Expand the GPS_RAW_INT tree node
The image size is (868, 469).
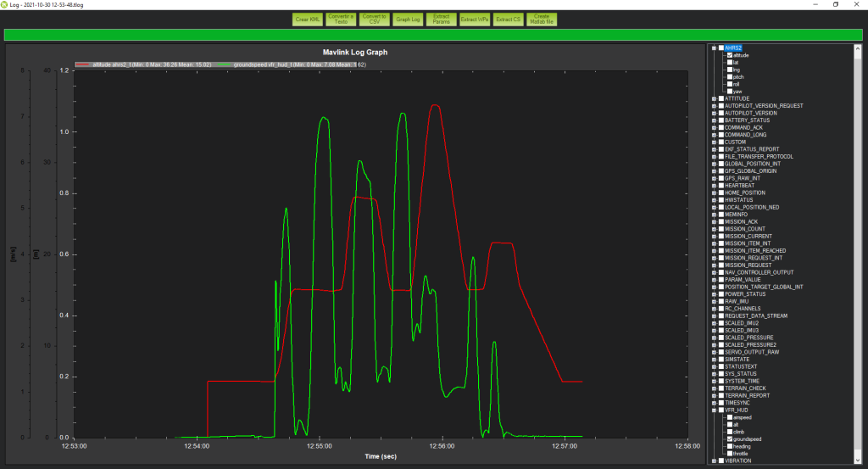(714, 178)
